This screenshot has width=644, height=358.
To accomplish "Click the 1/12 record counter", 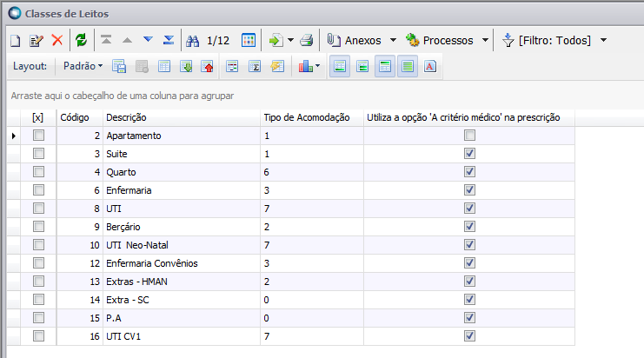I will [218, 40].
